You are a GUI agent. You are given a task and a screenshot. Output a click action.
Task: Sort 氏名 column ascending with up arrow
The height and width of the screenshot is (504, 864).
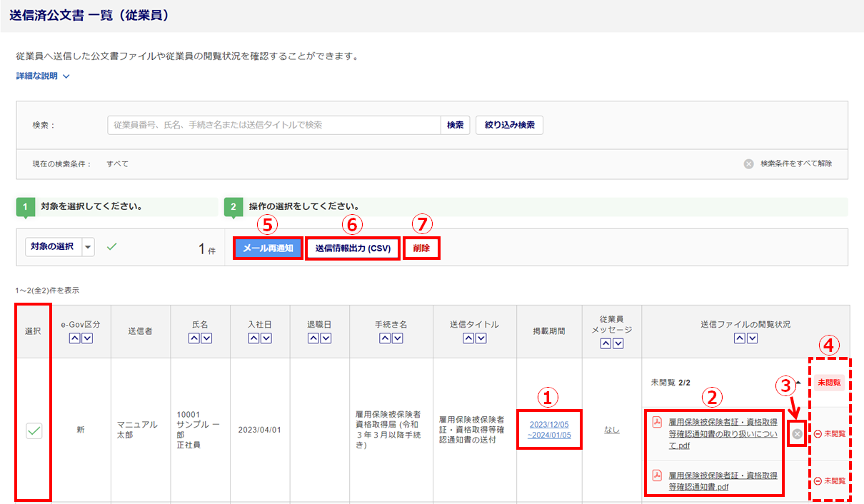tap(194, 338)
